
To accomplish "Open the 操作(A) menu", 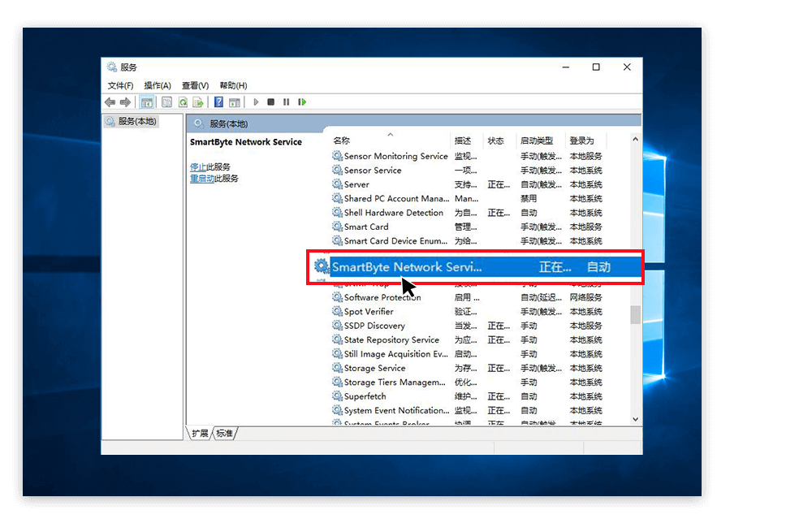I will [157, 84].
